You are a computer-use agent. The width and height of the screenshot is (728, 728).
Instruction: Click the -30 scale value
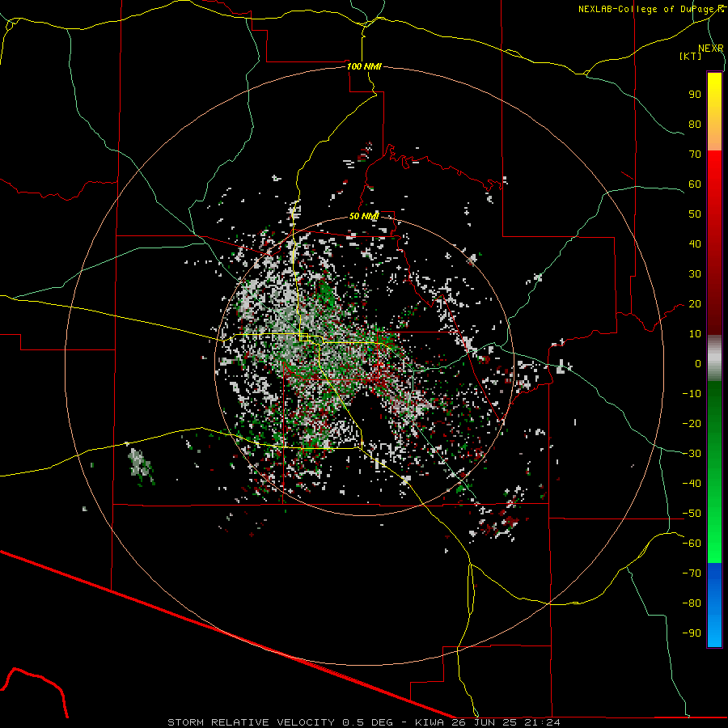click(x=692, y=454)
